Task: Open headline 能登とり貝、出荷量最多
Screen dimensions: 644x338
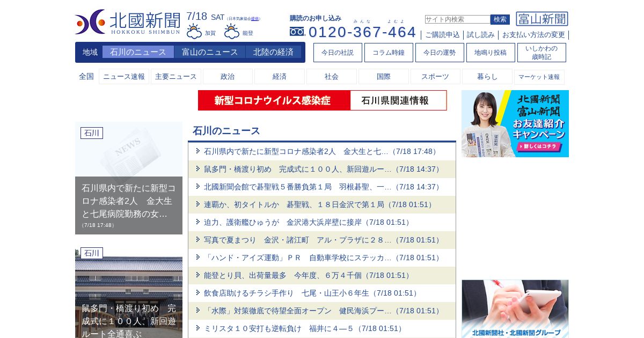Action: point(308,275)
